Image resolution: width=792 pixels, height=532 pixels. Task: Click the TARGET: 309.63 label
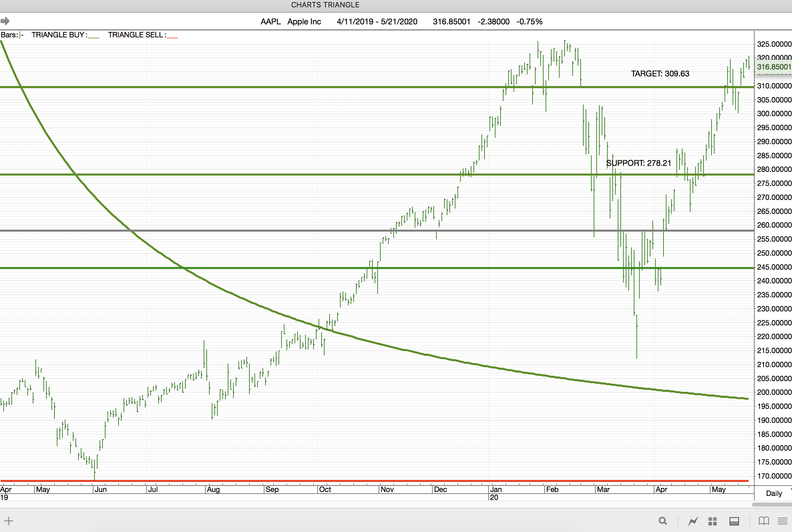click(660, 74)
